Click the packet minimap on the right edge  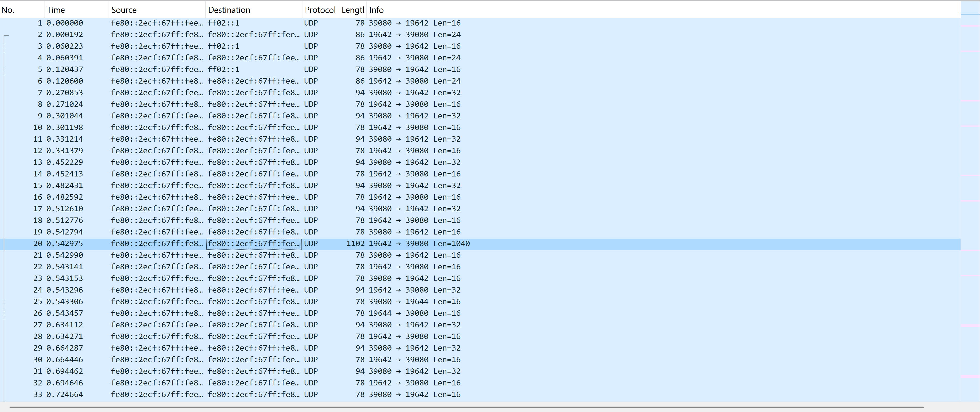point(970,190)
